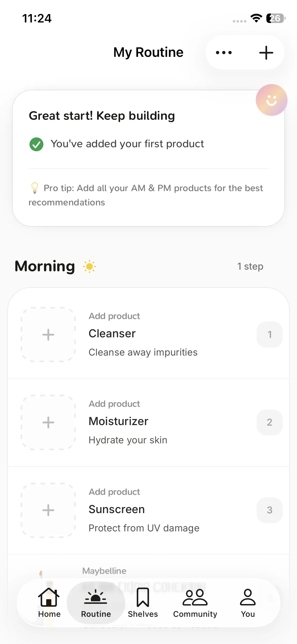Tap the Cleanser step title
Image resolution: width=297 pixels, height=644 pixels.
pyautogui.click(x=112, y=334)
